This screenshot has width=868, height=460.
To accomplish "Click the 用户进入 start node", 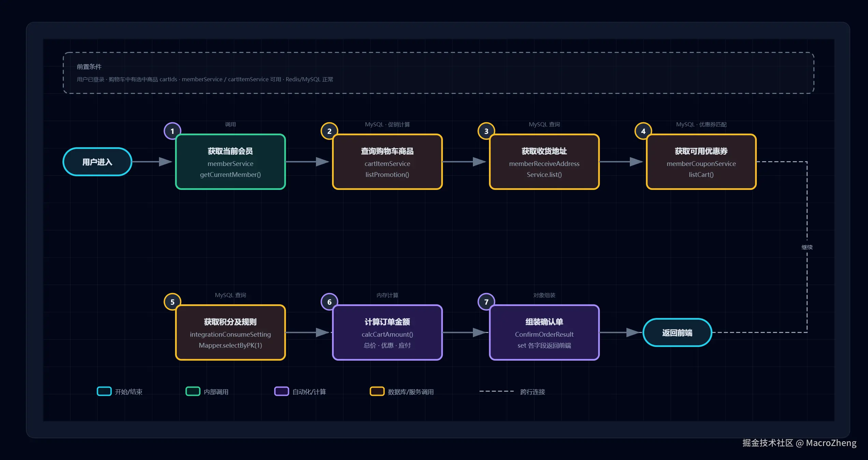I will click(x=97, y=162).
